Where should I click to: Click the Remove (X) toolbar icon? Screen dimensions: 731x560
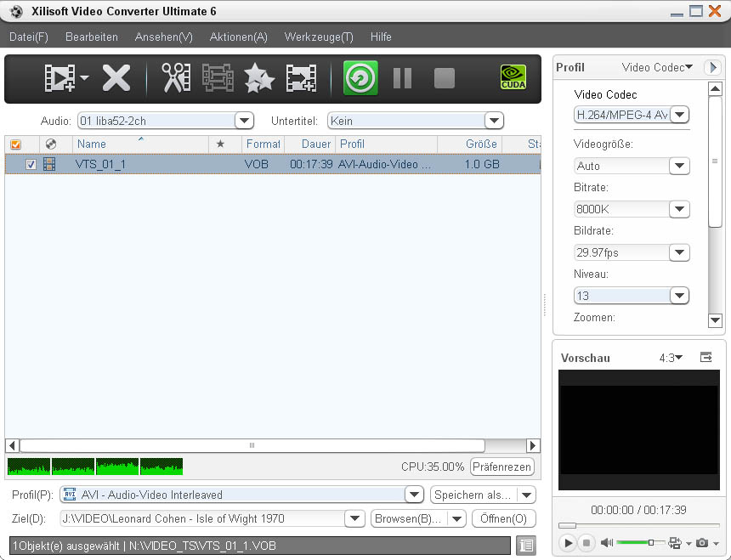click(x=116, y=78)
